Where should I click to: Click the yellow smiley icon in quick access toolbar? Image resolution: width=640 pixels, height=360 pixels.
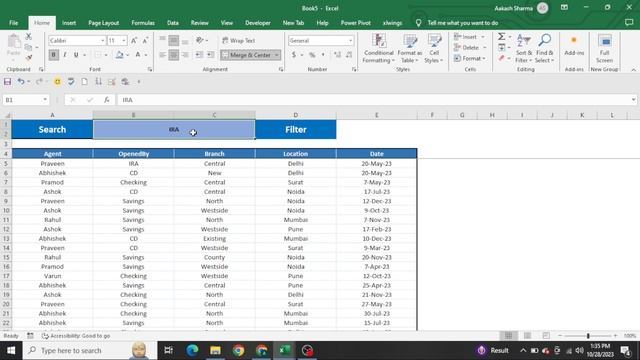pos(58,82)
